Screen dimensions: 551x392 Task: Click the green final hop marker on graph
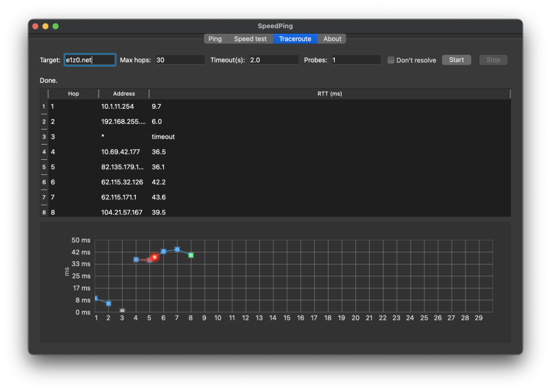191,255
